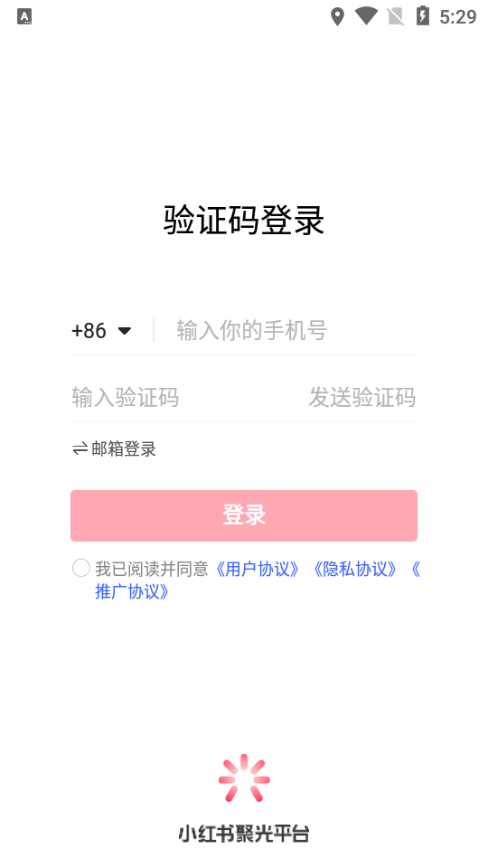Open the 《推广协议》 link
This screenshot has width=488, height=868.
pyautogui.click(x=132, y=591)
